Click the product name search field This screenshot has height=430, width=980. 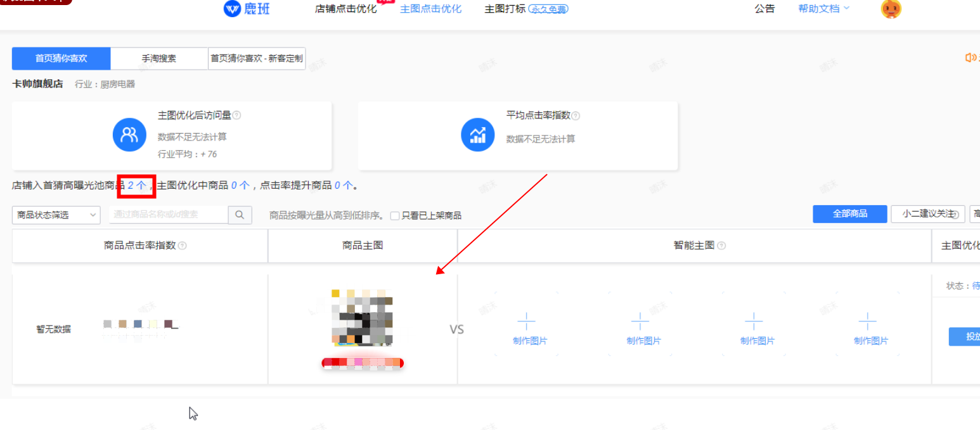pyautogui.click(x=169, y=215)
